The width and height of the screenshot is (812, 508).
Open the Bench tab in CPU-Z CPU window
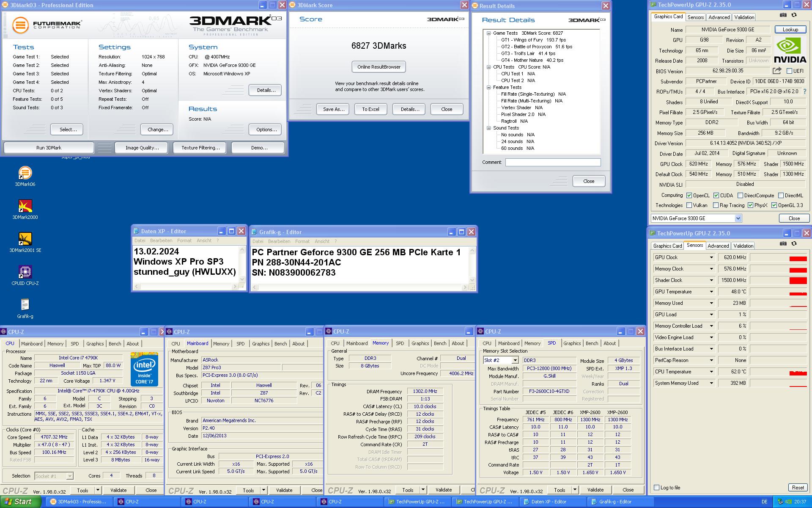coord(115,344)
